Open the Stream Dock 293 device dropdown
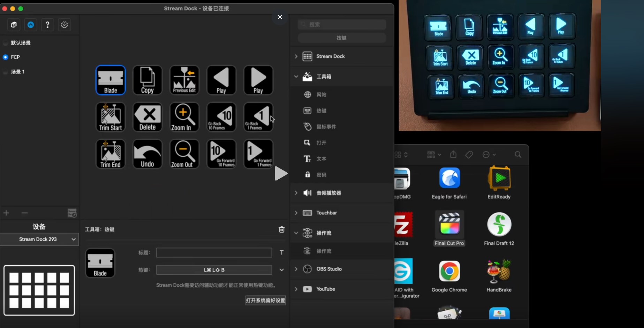 pyautogui.click(x=39, y=239)
